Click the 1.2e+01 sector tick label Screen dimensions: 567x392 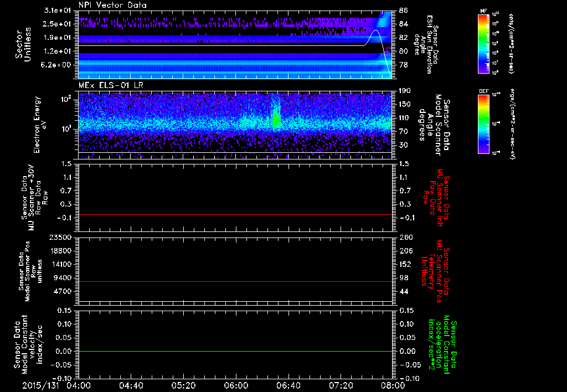57,51
